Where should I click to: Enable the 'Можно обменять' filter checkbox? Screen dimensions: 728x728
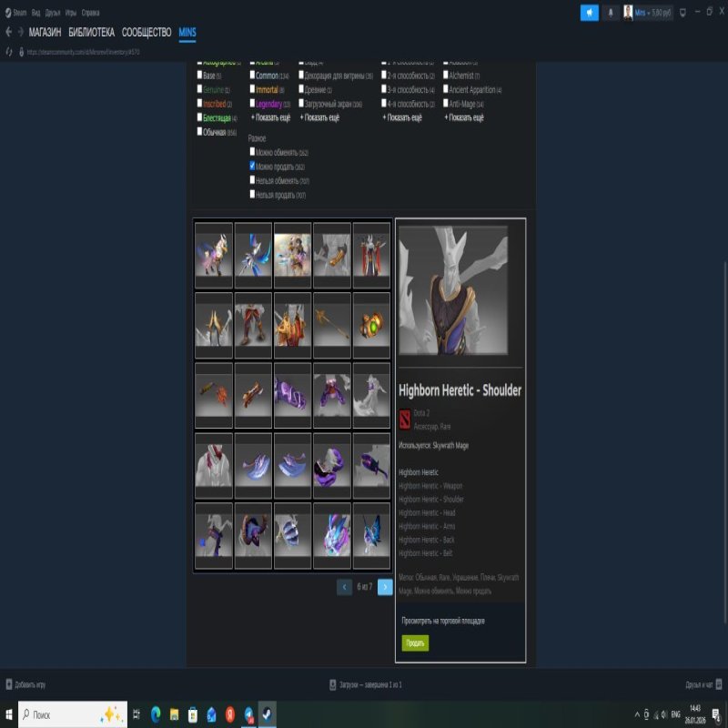252,153
